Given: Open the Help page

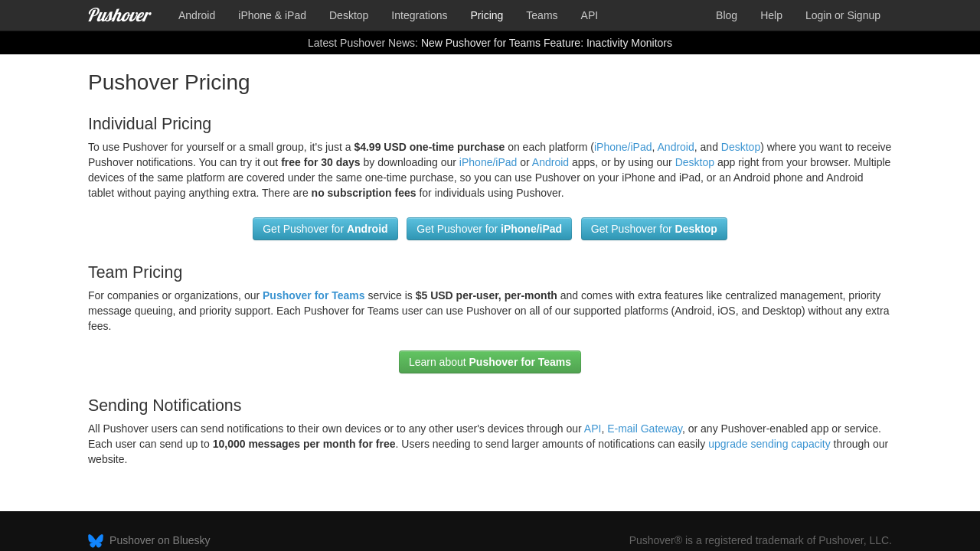Looking at the screenshot, I should (771, 15).
